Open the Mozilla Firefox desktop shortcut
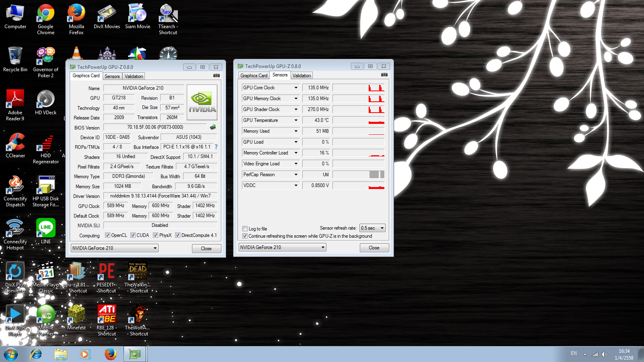644x362 pixels. (x=76, y=19)
